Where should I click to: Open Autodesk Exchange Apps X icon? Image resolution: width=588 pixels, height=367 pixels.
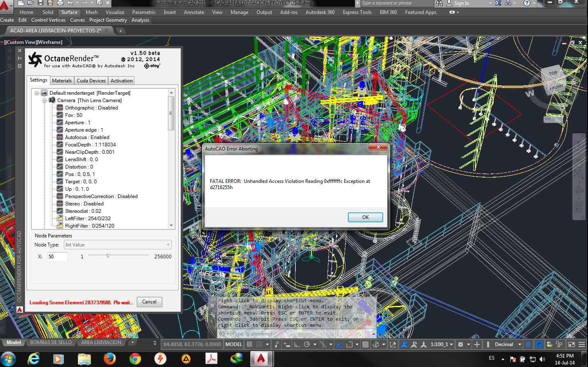(498, 3)
